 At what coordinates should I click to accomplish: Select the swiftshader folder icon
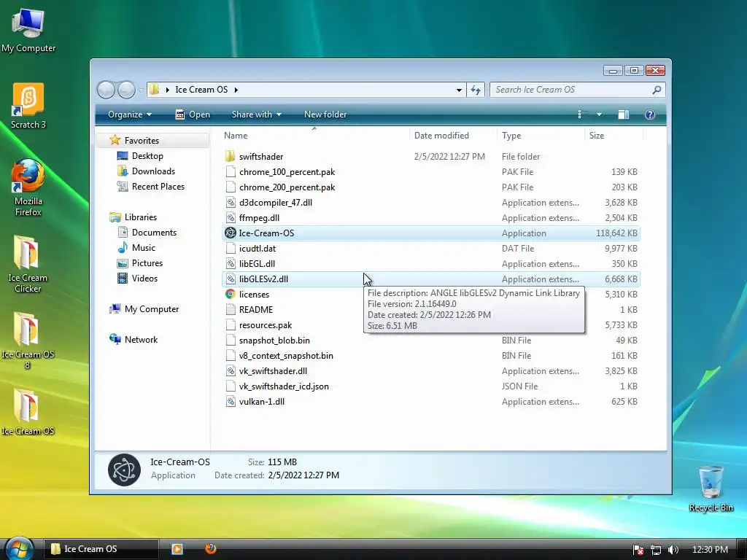coord(230,156)
